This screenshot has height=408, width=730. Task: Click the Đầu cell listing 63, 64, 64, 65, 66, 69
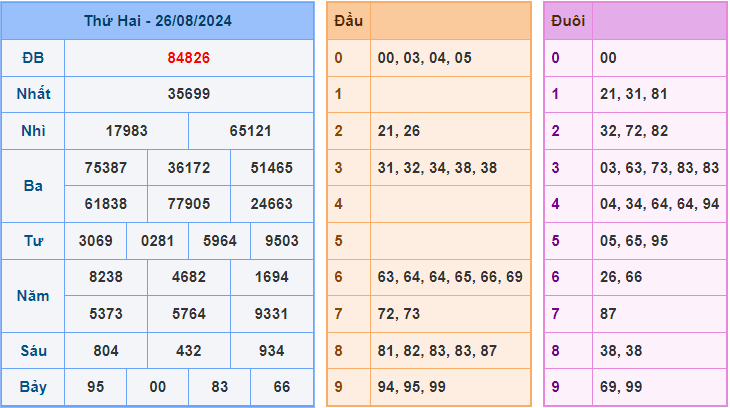pyautogui.click(x=450, y=277)
